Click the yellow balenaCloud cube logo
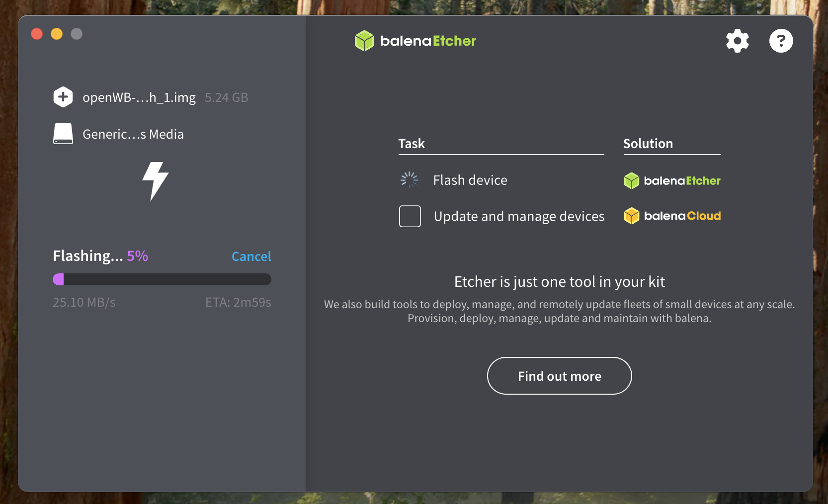This screenshot has height=504, width=828. [631, 216]
